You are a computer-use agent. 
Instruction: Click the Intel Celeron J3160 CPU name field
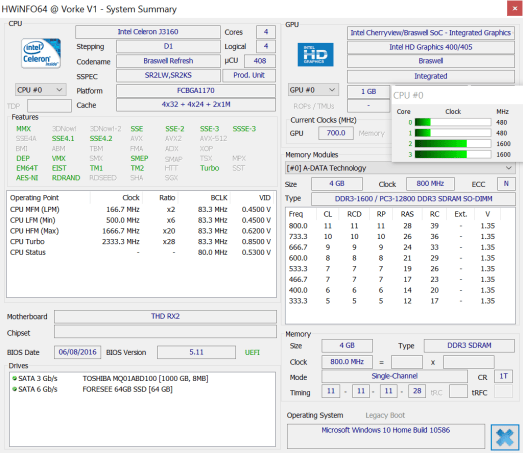148,32
